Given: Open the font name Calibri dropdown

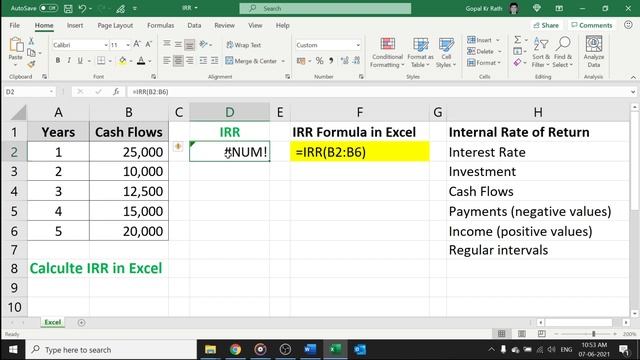Looking at the screenshot, I should tap(106, 45).
